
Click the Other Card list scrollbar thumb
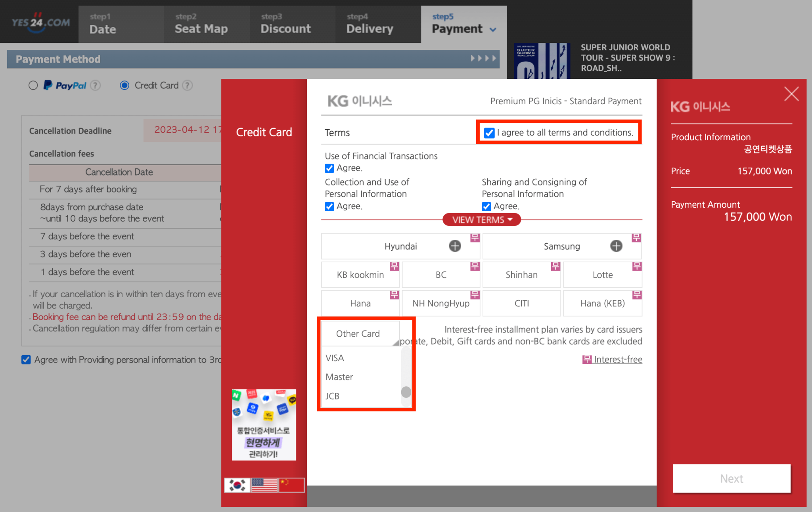[x=406, y=392]
